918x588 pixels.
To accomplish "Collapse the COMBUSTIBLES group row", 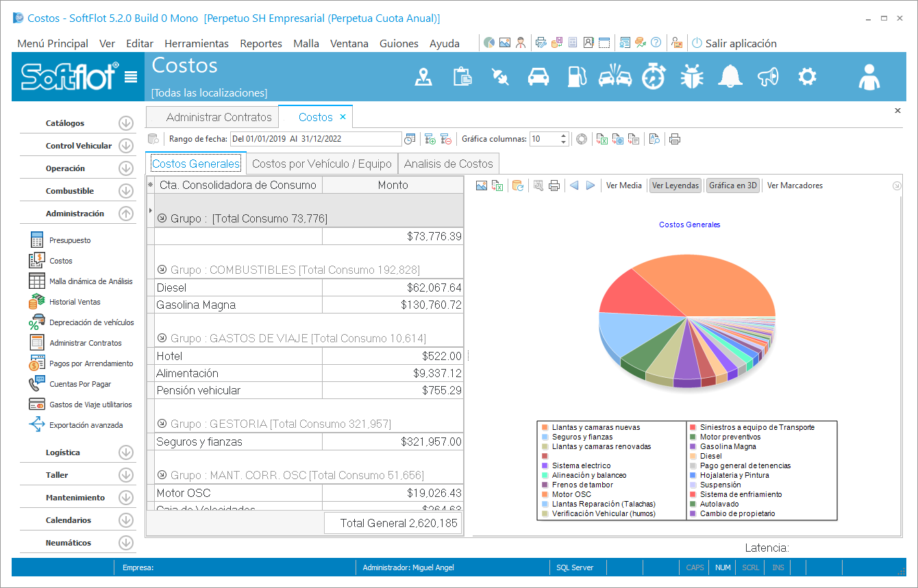I will pos(162,270).
